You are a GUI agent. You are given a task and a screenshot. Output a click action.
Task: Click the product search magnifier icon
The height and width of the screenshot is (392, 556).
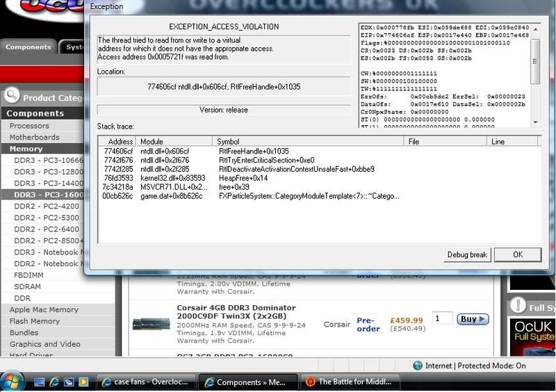click(x=12, y=95)
